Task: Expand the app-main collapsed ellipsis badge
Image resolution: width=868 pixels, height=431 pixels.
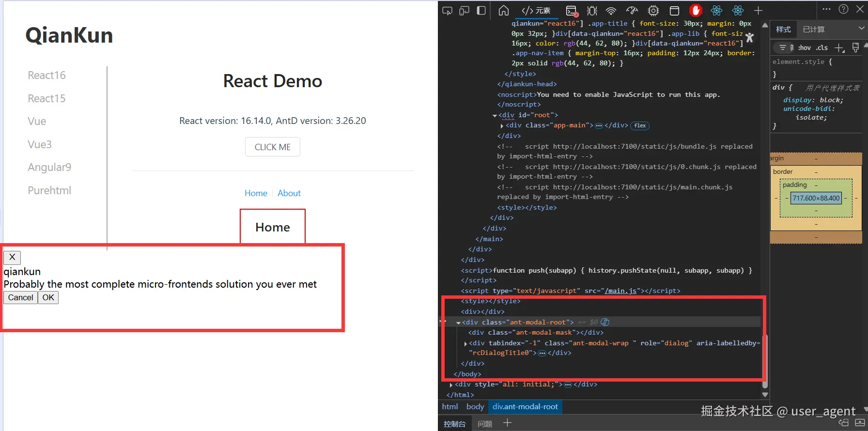Action: (x=599, y=126)
